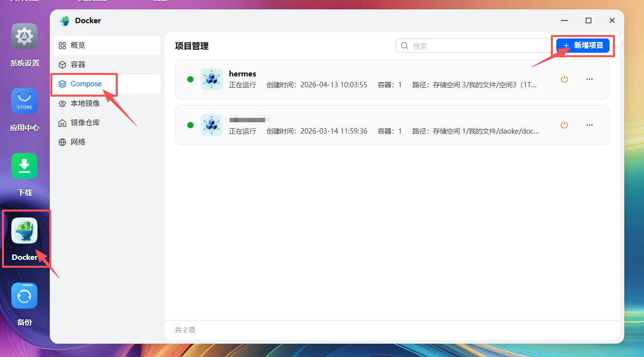
Task: Focus the 搜索 search field
Action: (473, 46)
